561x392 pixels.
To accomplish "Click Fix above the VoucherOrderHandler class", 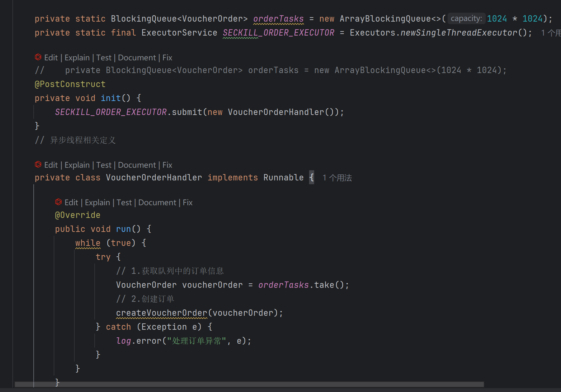I will tap(167, 165).
